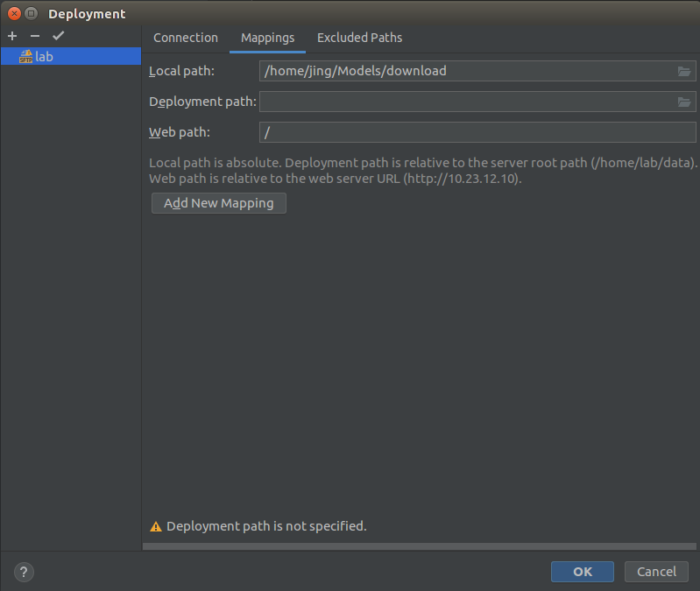Open the Excluded Paths tab
Image resolution: width=700 pixels, height=591 pixels.
359,38
